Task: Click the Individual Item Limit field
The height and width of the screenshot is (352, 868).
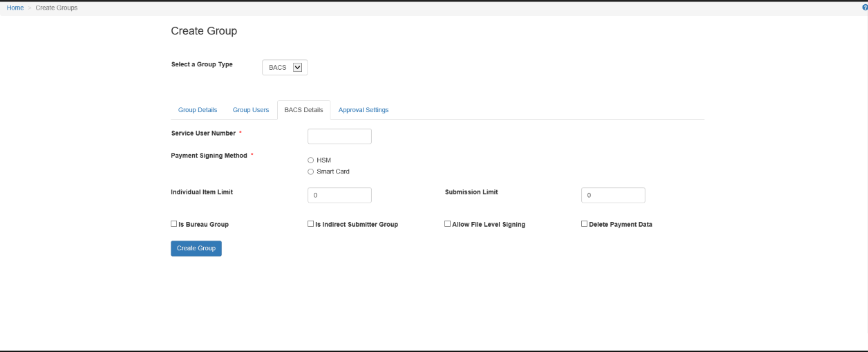Action: [339, 195]
